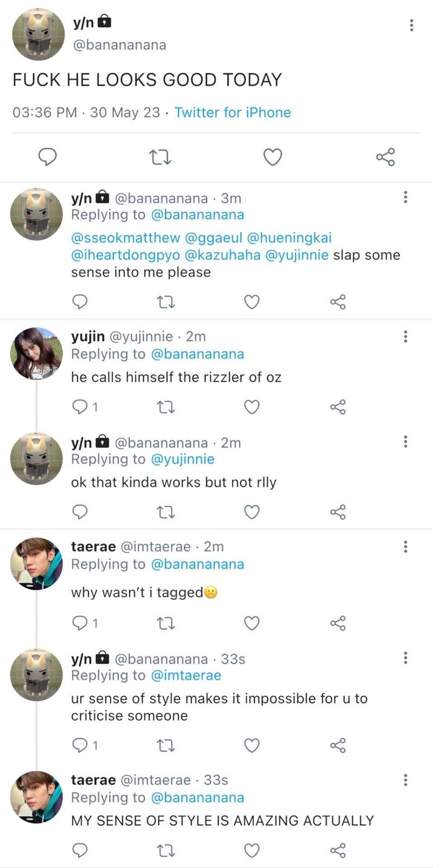Open replies on "ur sense of style" tweet
433x868 pixels.
click(x=81, y=745)
